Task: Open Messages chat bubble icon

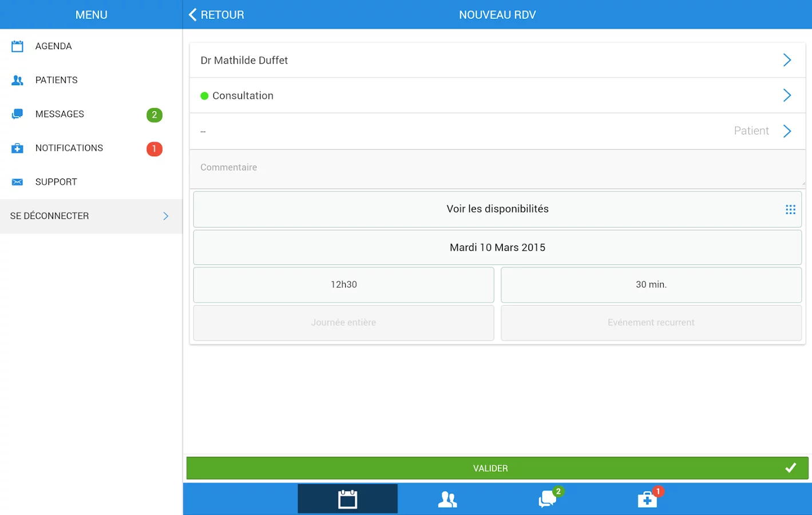Action: click(18, 113)
